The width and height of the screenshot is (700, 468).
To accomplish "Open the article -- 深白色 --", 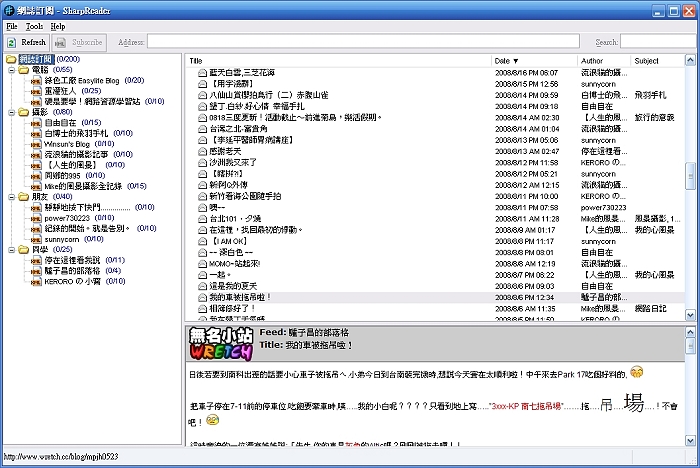I will [231, 252].
